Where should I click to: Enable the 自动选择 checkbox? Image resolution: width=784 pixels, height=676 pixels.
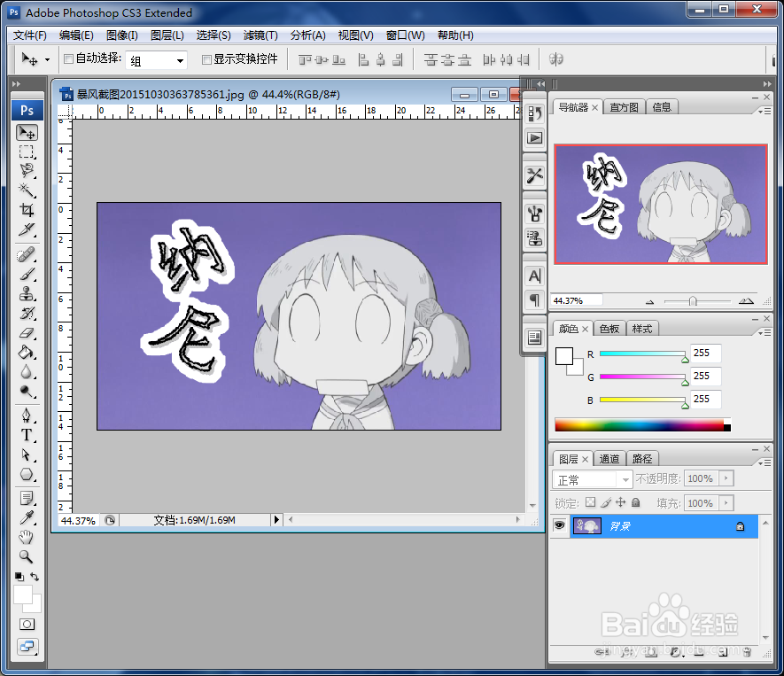(67, 59)
